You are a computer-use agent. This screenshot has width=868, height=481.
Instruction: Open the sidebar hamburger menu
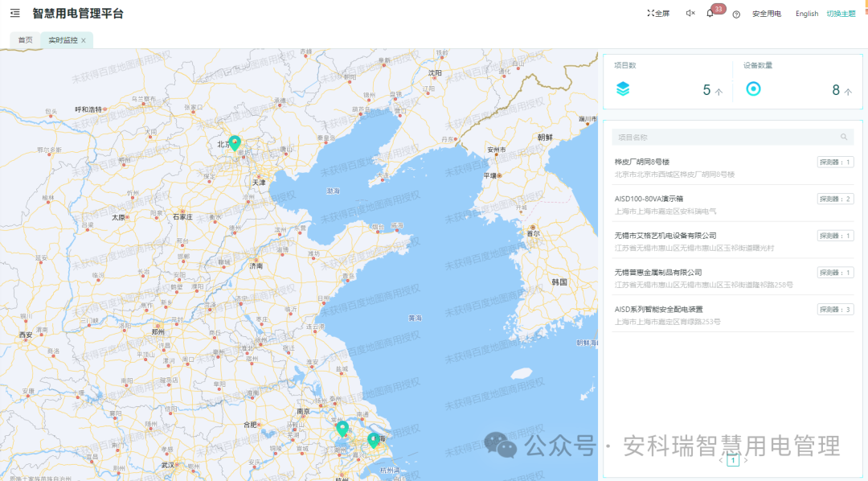14,13
